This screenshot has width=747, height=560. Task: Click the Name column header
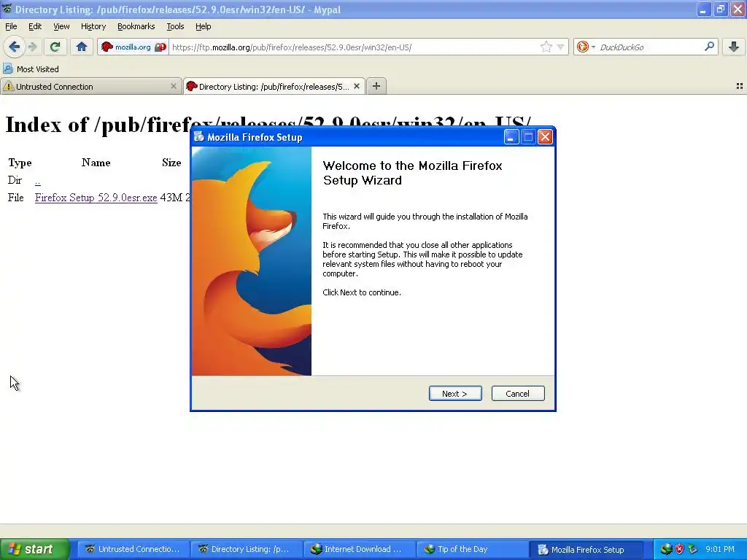(96, 163)
